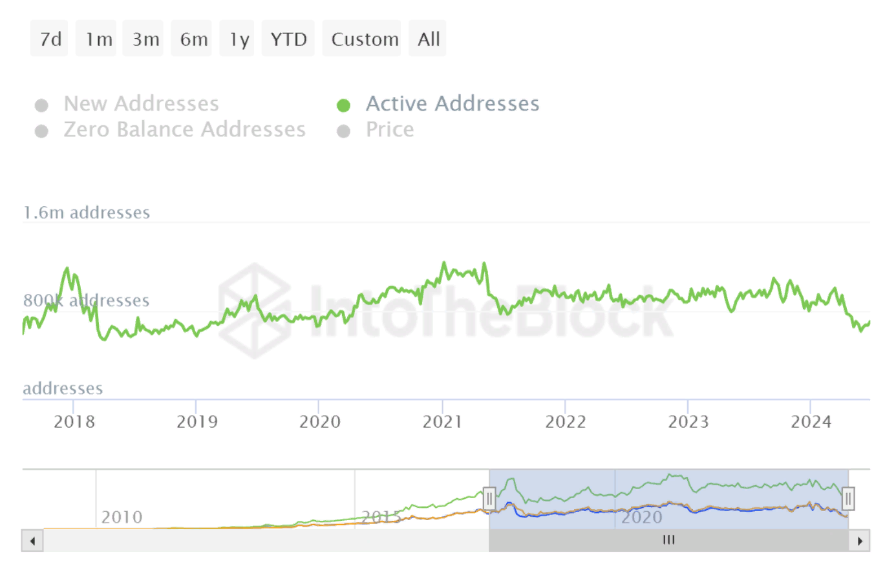
Task: Toggle Active Addresses series off
Action: click(x=452, y=104)
